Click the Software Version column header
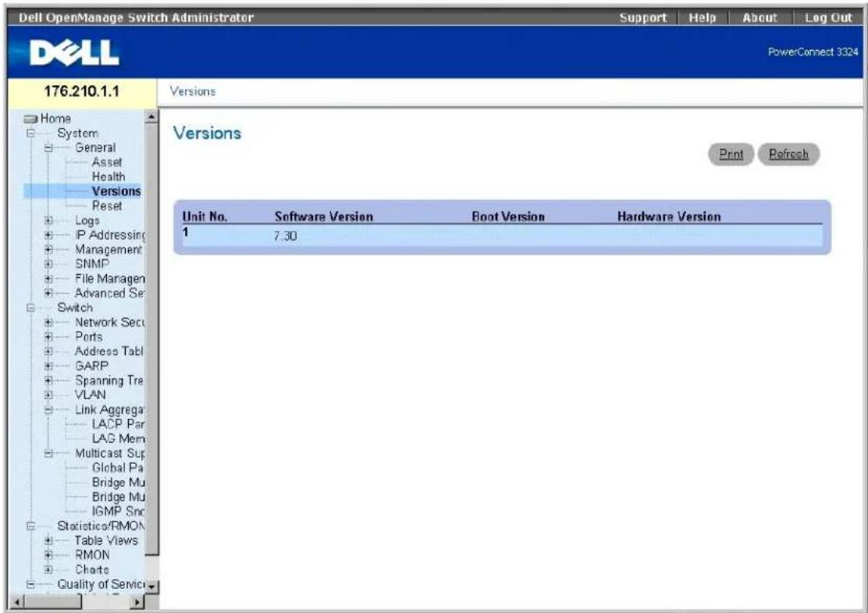The height and width of the screenshot is (613, 868). (x=324, y=216)
